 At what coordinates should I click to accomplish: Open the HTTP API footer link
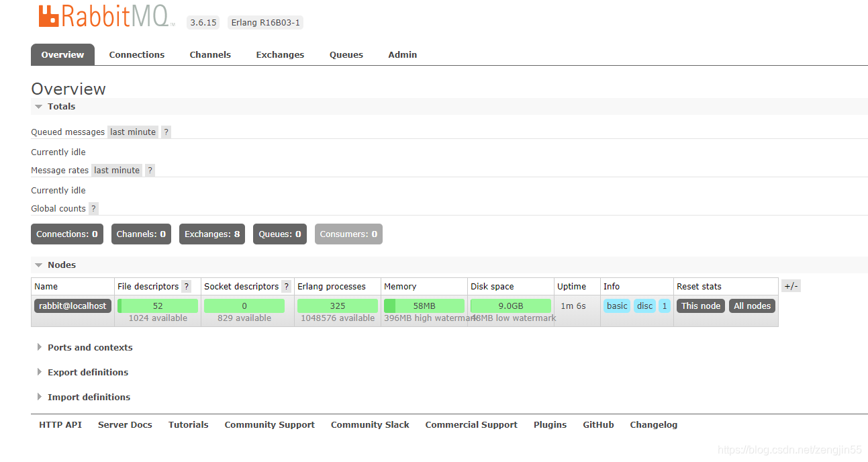pos(60,425)
